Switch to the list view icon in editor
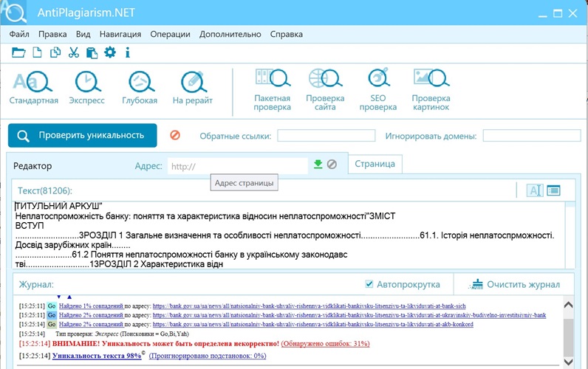The image size is (588, 369). point(553,190)
